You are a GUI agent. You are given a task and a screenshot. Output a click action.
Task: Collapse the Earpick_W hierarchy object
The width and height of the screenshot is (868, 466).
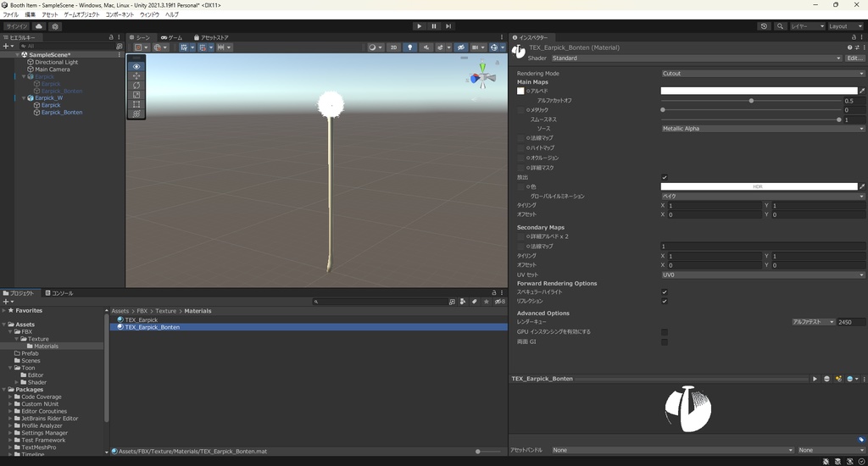pos(24,98)
